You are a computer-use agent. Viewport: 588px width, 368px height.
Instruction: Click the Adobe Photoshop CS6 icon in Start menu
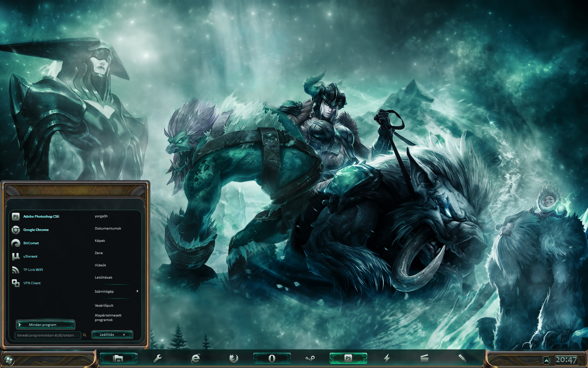pyautogui.click(x=16, y=217)
